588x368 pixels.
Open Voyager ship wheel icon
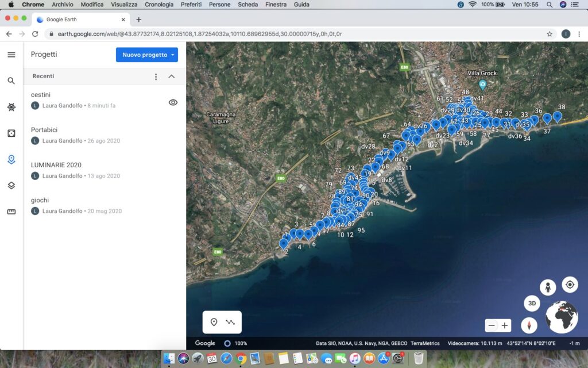pos(11,107)
